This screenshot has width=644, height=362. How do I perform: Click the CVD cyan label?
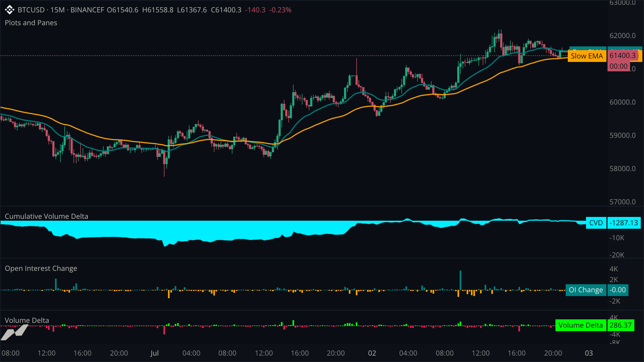tap(596, 223)
